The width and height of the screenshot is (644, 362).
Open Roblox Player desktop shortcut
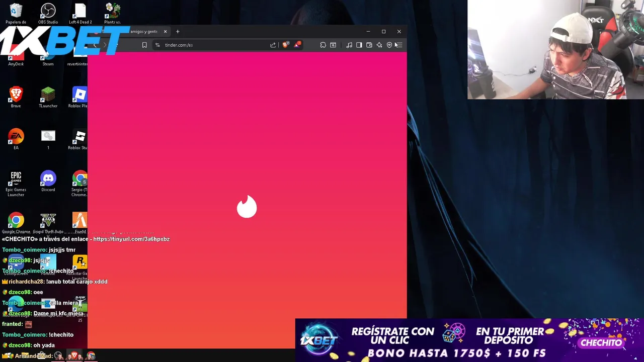click(79, 97)
